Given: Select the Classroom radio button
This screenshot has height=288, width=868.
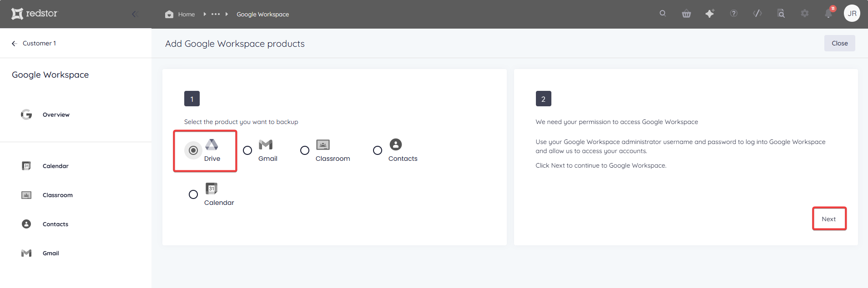Looking at the screenshot, I should (305, 150).
